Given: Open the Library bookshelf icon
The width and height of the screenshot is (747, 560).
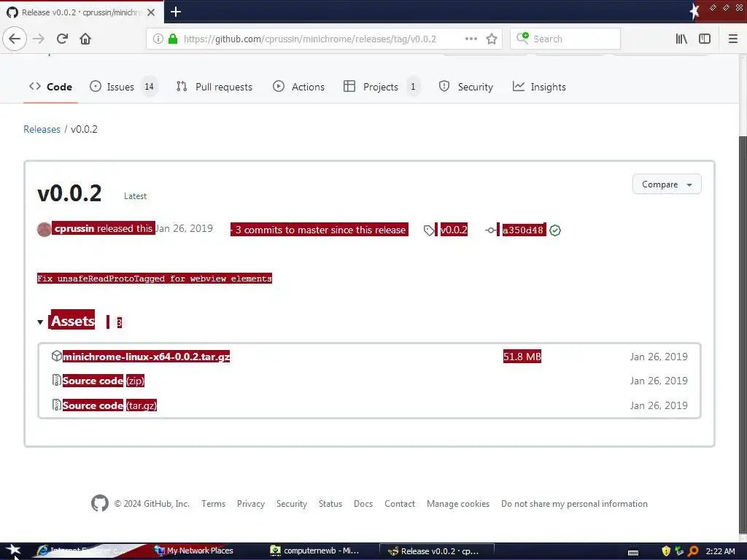Looking at the screenshot, I should click(681, 39).
